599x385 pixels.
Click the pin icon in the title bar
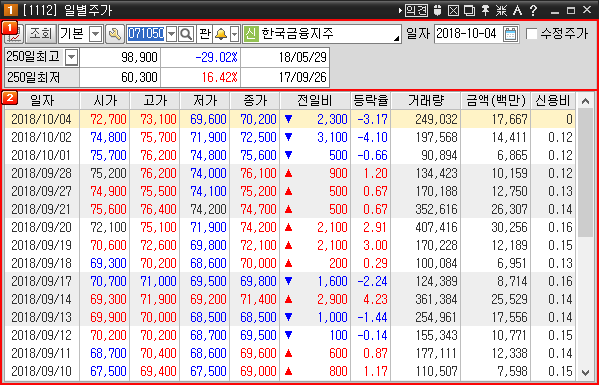pyautogui.click(x=485, y=10)
